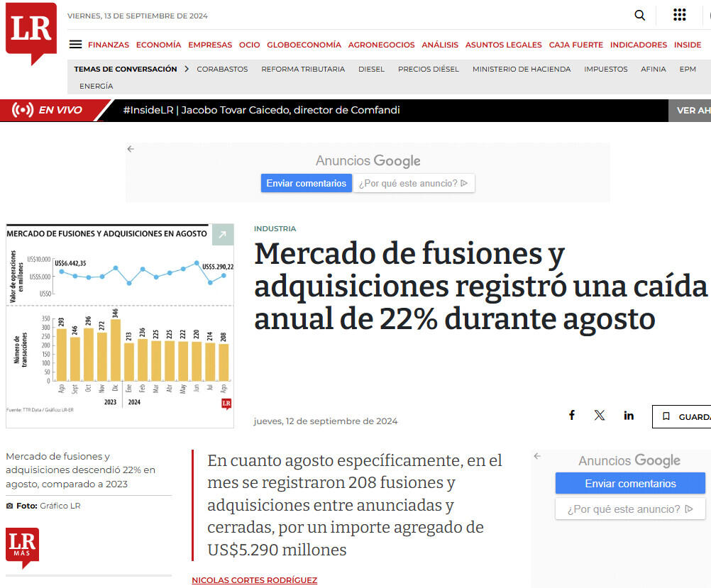This screenshot has height=588, width=711.
Task: Click the En Vivo live banner
Action: [48, 110]
